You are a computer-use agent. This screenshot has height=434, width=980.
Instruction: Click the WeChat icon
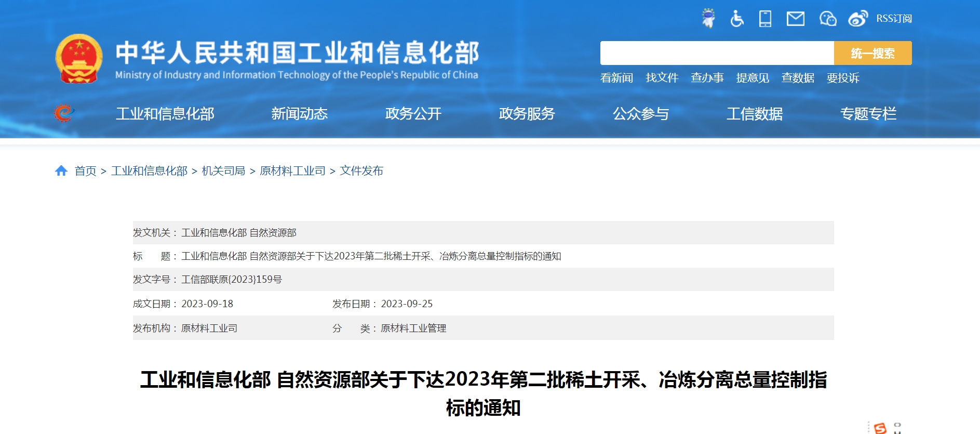pyautogui.click(x=828, y=19)
